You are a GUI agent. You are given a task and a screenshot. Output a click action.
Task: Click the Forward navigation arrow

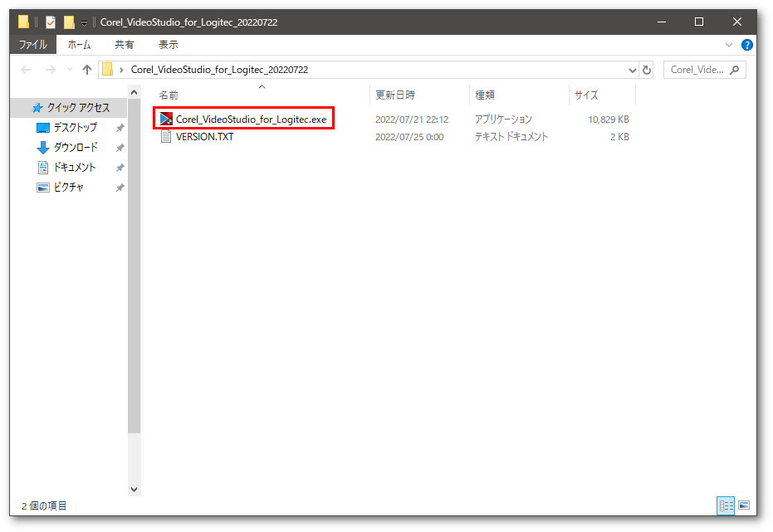coord(51,70)
